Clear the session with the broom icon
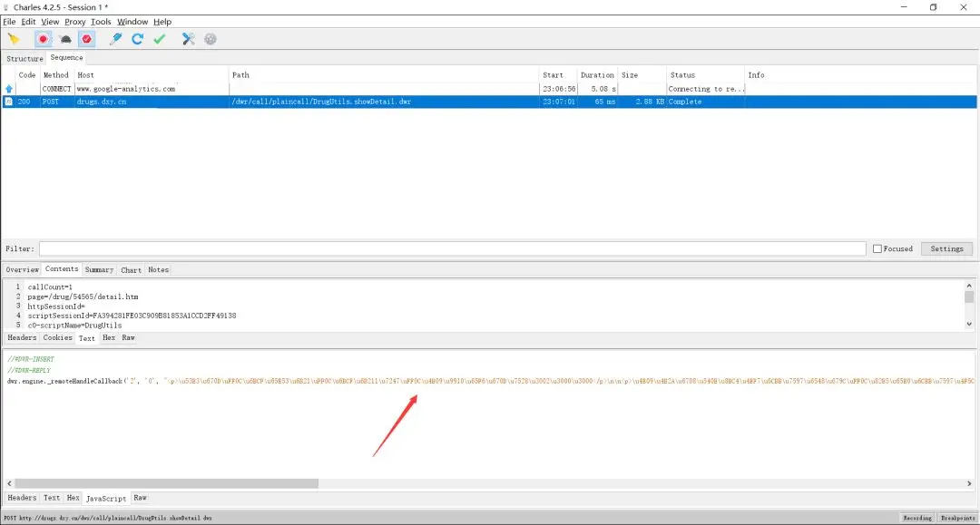Image resolution: width=980 pixels, height=525 pixels. 14,39
